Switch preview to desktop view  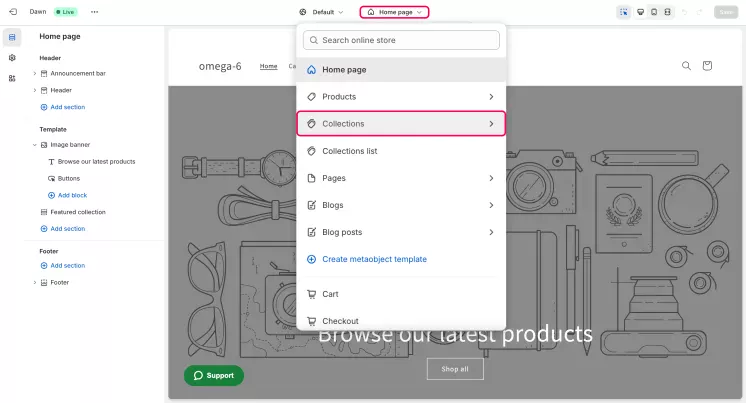point(639,12)
